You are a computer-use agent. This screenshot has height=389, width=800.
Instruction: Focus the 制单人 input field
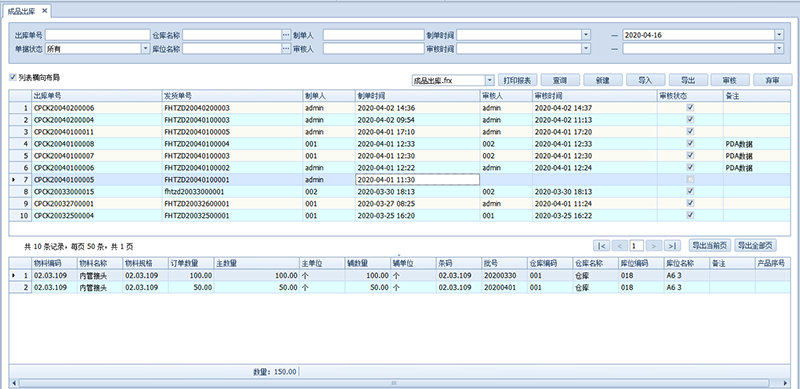(373, 35)
